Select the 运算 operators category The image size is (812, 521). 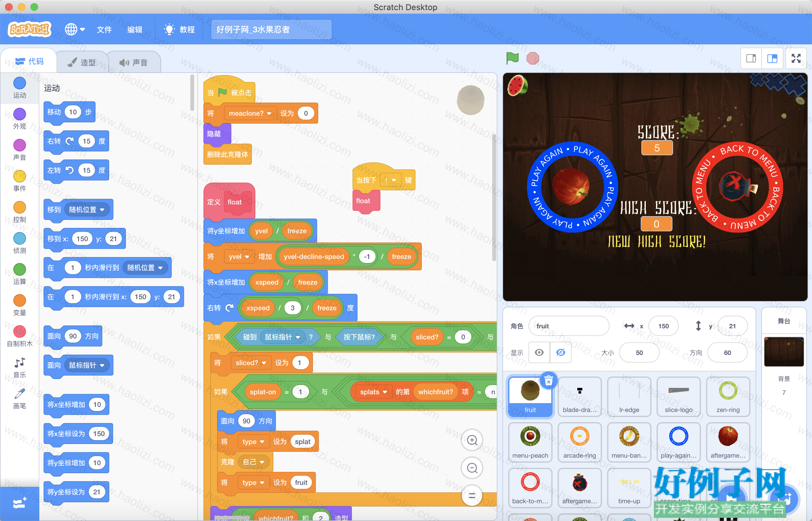pos(19,274)
